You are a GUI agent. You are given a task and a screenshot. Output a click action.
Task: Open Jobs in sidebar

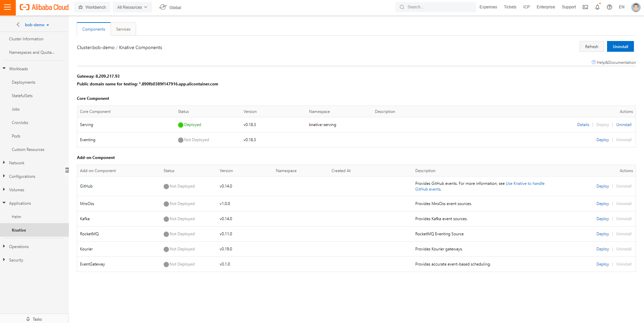click(15, 109)
